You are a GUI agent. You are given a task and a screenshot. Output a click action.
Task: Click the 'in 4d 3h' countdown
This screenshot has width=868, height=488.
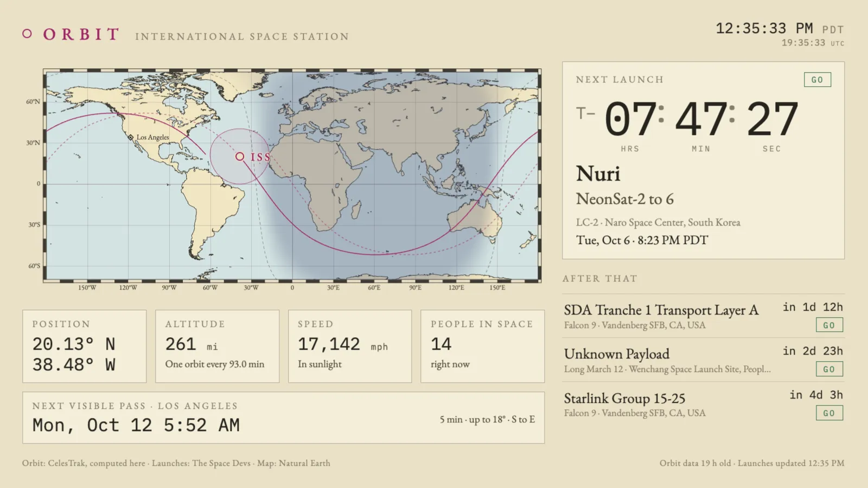(816, 395)
